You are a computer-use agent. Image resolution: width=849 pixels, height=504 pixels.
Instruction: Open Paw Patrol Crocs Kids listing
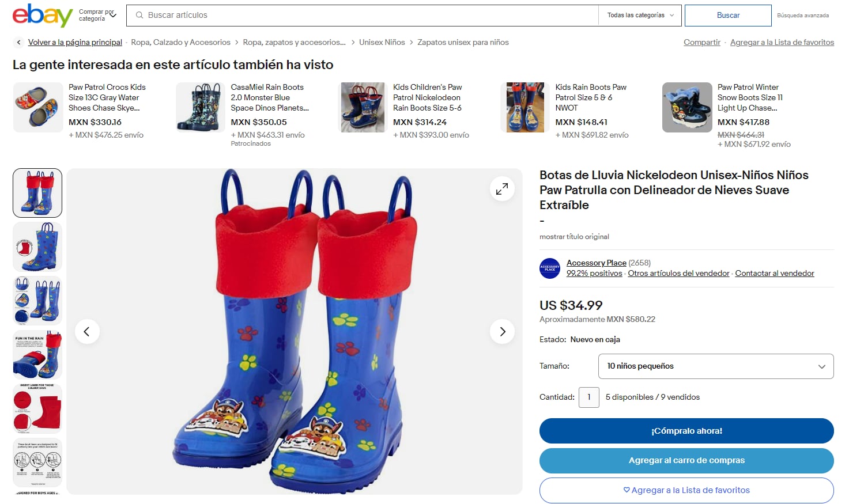click(x=107, y=97)
